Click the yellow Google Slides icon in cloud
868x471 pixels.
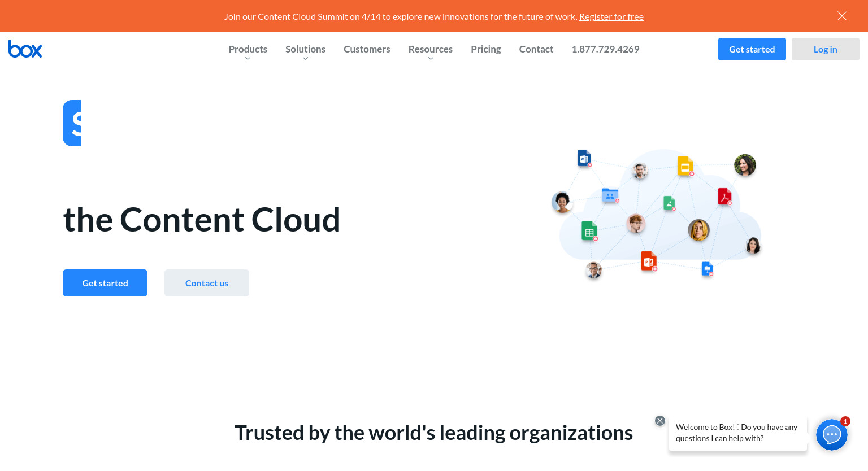tap(685, 166)
